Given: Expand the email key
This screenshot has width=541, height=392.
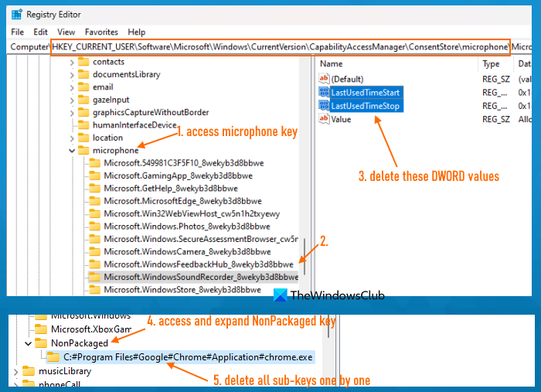Looking at the screenshot, I should 72,87.
